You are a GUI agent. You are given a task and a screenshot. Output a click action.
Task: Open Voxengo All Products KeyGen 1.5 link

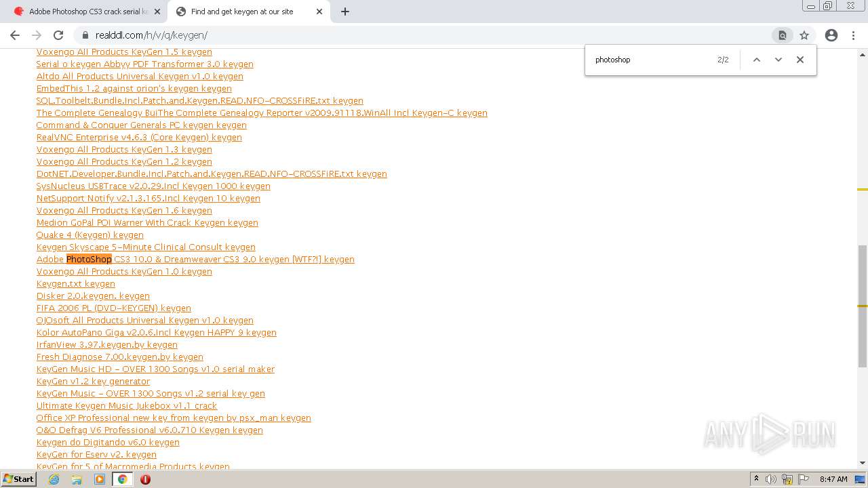(124, 52)
